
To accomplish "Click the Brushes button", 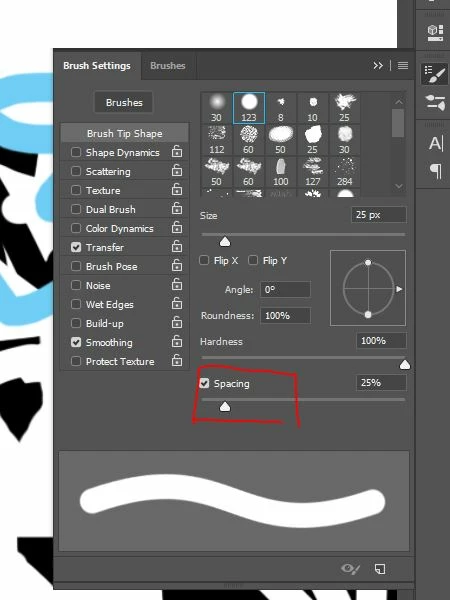I will pos(124,102).
